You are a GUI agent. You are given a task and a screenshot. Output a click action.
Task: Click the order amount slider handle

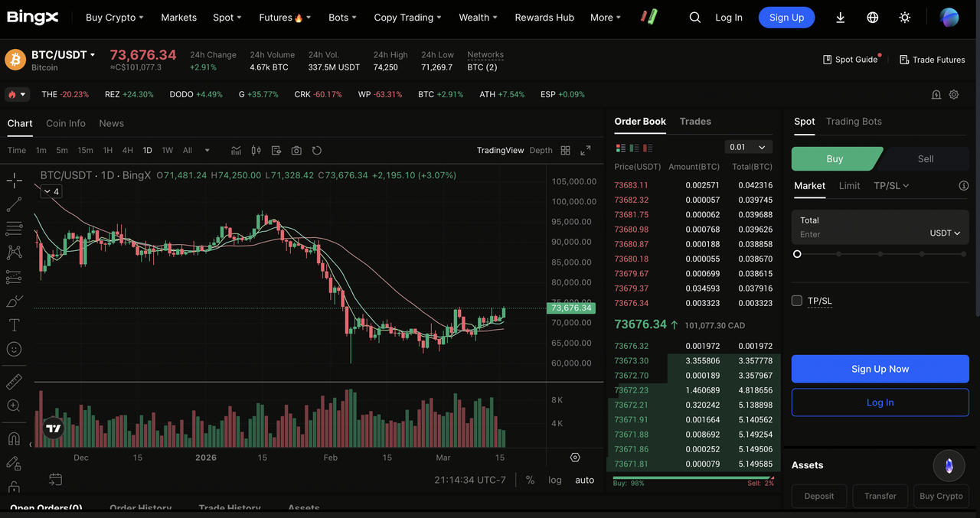click(x=797, y=254)
